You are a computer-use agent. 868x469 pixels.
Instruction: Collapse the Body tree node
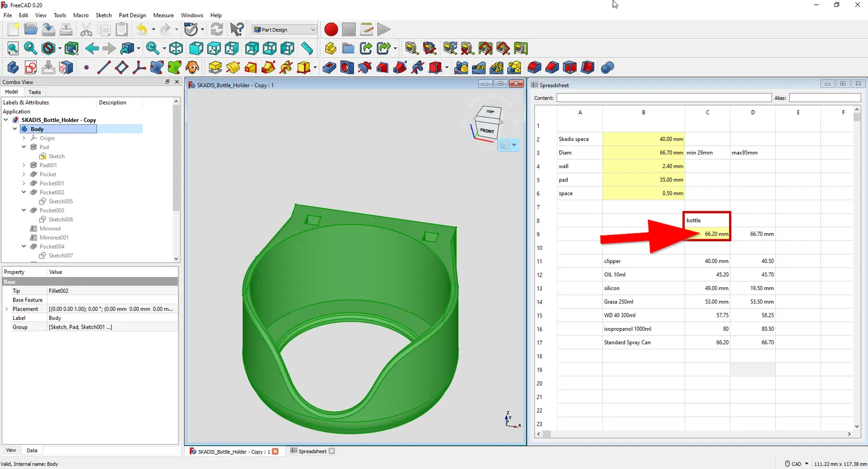click(x=15, y=129)
